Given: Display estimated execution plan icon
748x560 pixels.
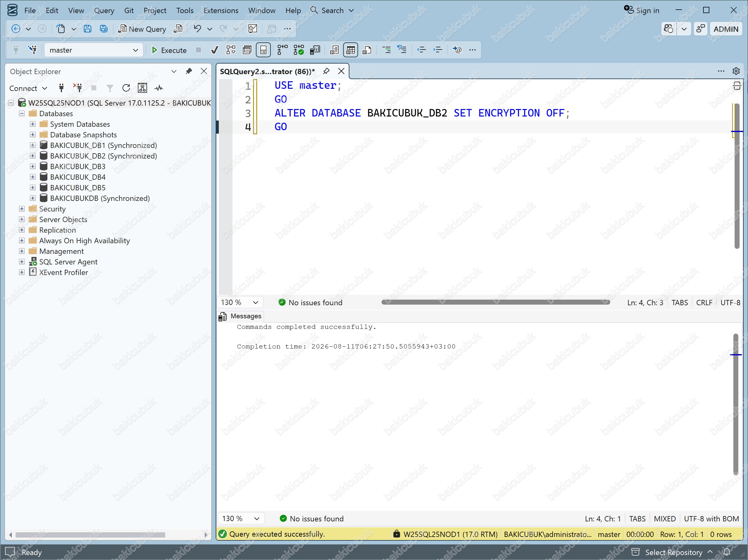Looking at the screenshot, I should [231, 50].
